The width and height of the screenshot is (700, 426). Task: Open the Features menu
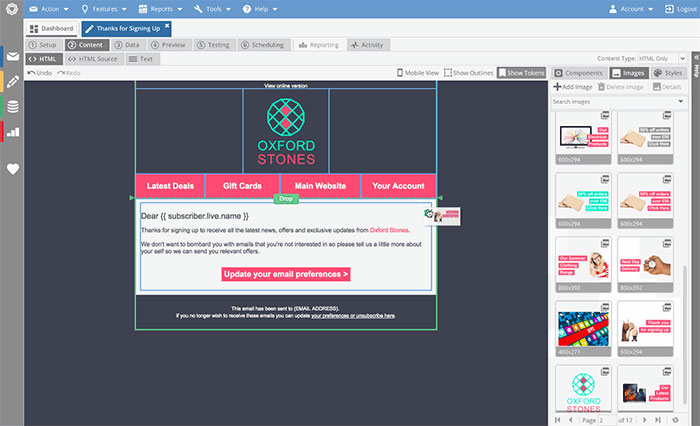pos(104,8)
